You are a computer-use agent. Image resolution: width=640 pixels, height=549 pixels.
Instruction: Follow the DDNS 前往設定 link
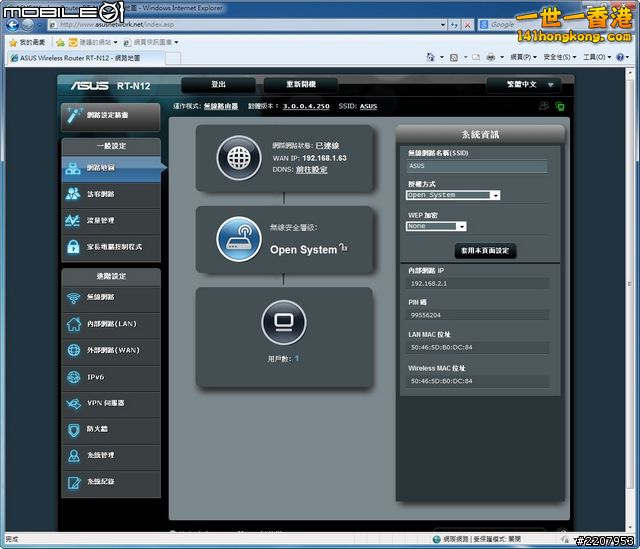pyautogui.click(x=311, y=170)
